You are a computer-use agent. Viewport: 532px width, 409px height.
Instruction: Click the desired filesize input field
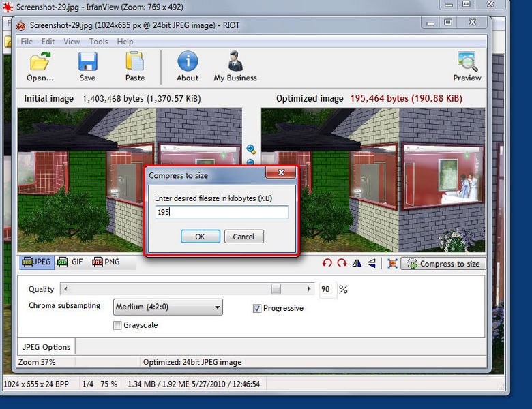222,213
